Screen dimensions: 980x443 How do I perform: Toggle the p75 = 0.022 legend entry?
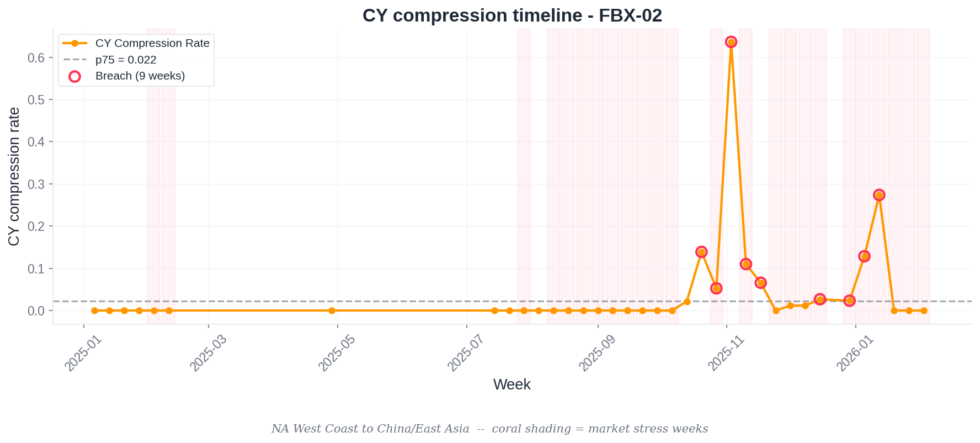[x=126, y=60]
